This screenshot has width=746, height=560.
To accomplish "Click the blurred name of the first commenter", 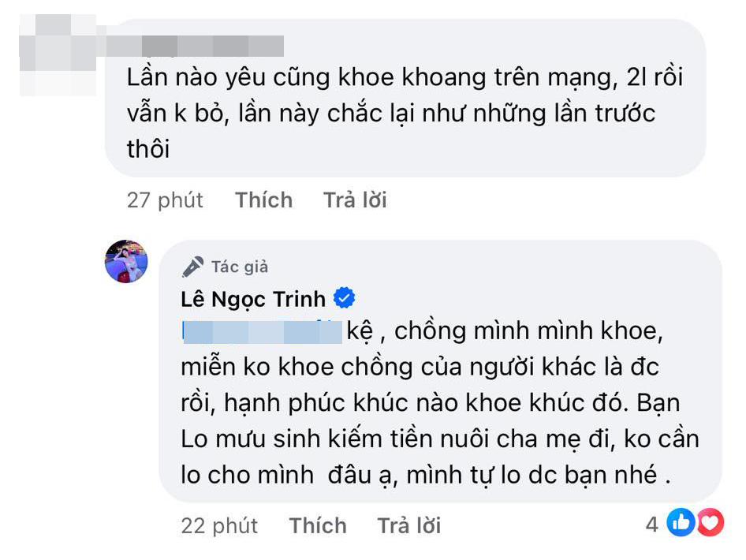I will click(x=195, y=47).
